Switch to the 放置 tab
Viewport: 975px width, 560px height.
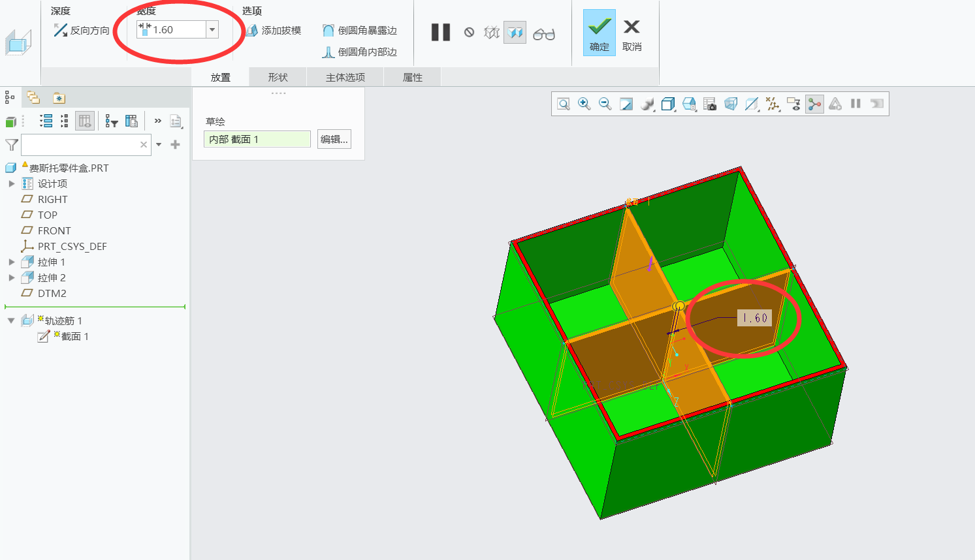pyautogui.click(x=221, y=77)
